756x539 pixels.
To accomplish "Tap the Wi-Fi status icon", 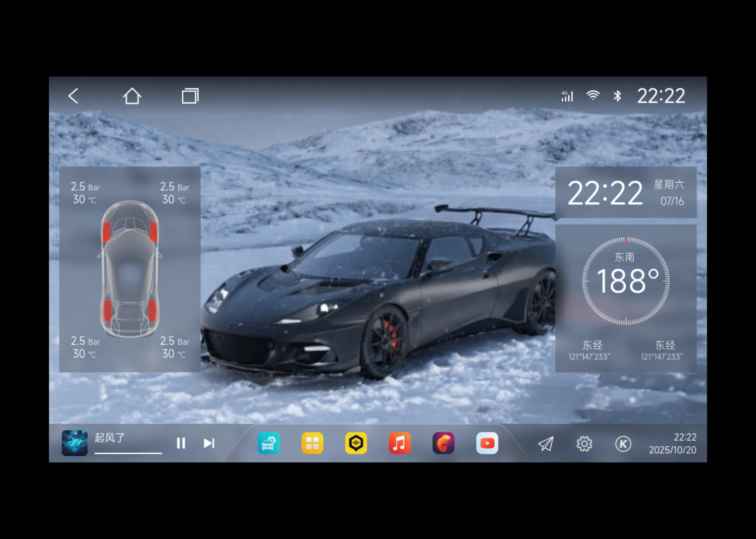I will 593,96.
